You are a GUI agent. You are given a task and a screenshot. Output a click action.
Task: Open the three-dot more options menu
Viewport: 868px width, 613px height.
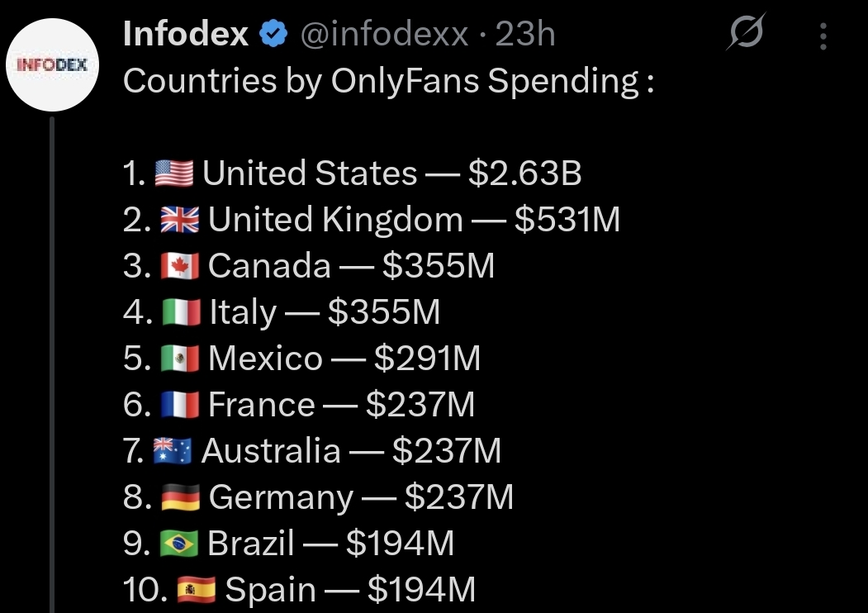coord(823,36)
